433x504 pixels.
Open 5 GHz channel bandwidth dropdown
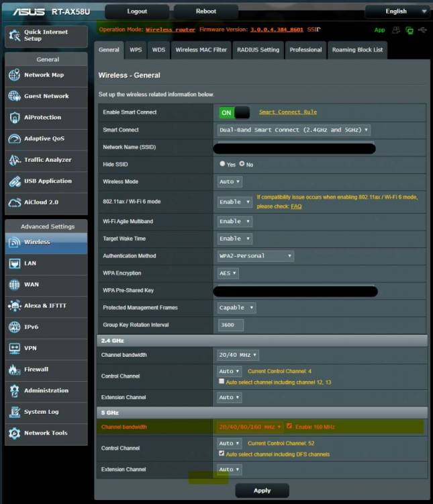click(250, 427)
